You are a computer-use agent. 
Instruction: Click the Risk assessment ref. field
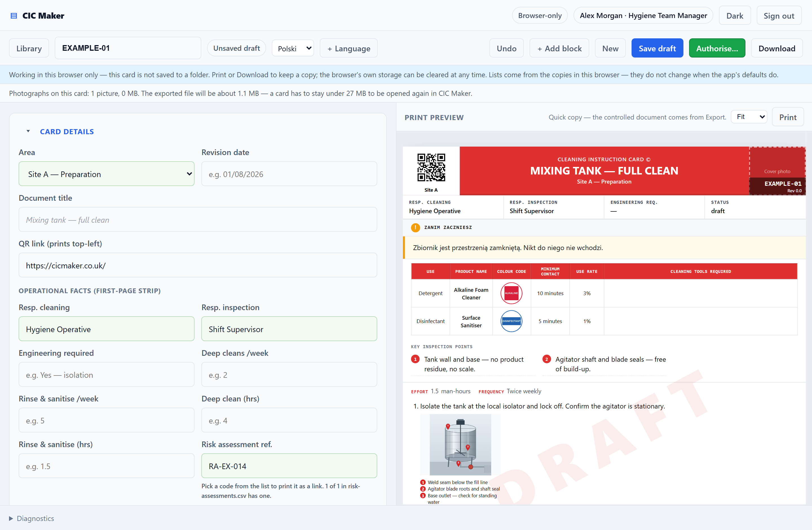(x=289, y=466)
